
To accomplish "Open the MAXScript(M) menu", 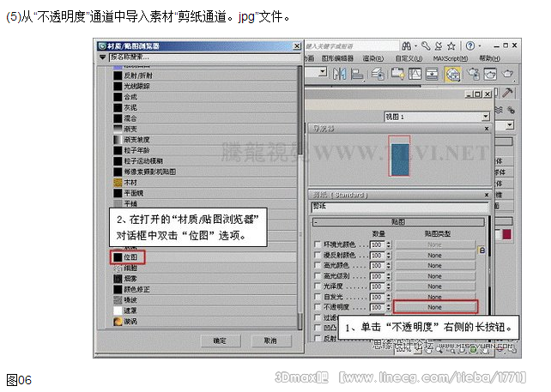I will (x=450, y=58).
